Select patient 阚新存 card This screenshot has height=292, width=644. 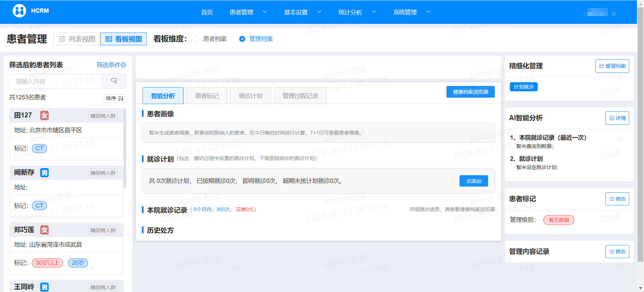pyautogui.click(x=66, y=191)
